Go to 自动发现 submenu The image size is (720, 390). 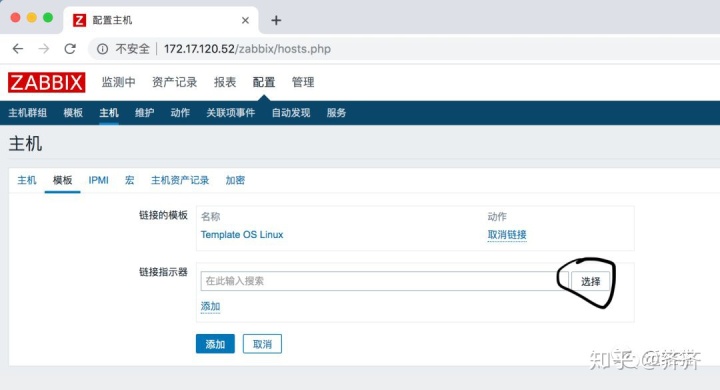point(291,113)
